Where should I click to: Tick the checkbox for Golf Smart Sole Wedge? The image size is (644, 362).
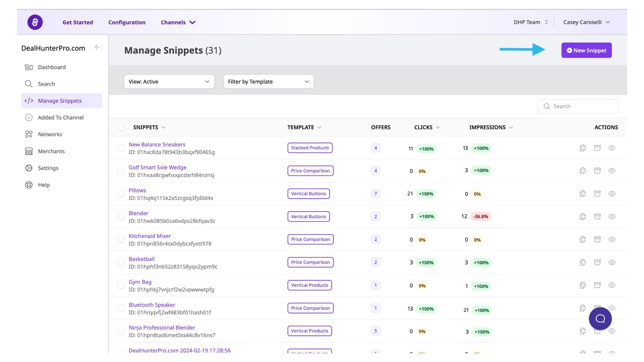pyautogui.click(x=121, y=171)
